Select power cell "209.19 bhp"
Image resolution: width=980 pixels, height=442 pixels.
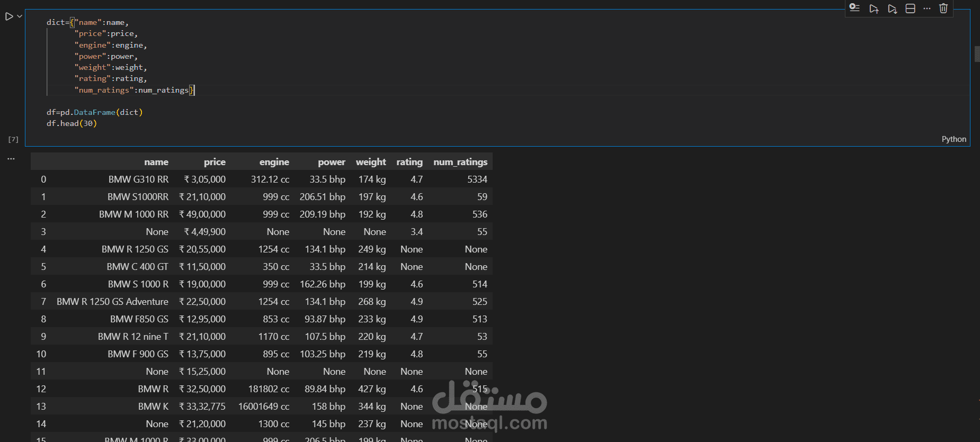tap(322, 214)
